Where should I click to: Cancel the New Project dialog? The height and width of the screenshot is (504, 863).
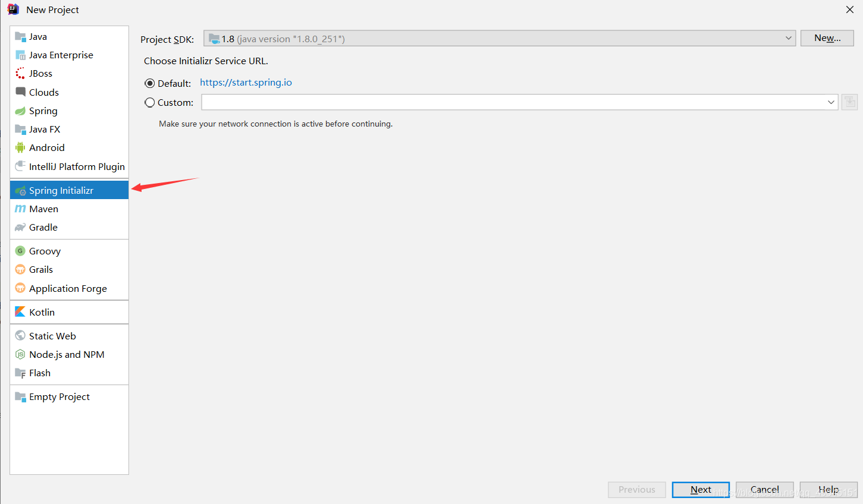765,490
